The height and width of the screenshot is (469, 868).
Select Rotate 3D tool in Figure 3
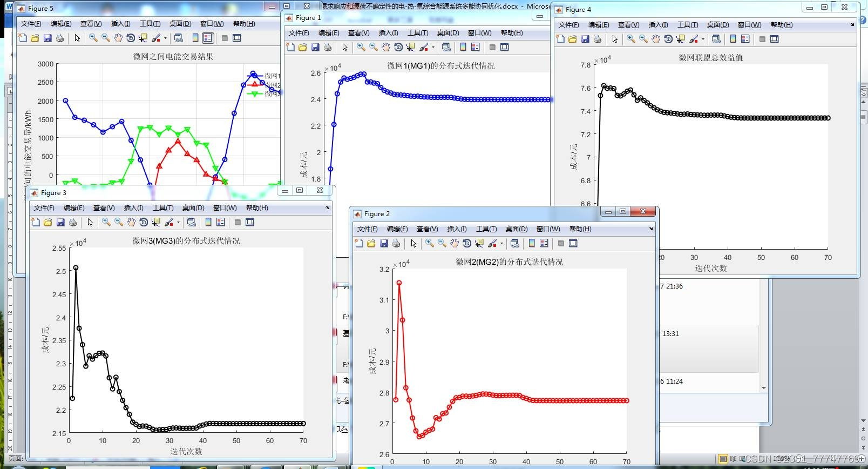pyautogui.click(x=144, y=222)
